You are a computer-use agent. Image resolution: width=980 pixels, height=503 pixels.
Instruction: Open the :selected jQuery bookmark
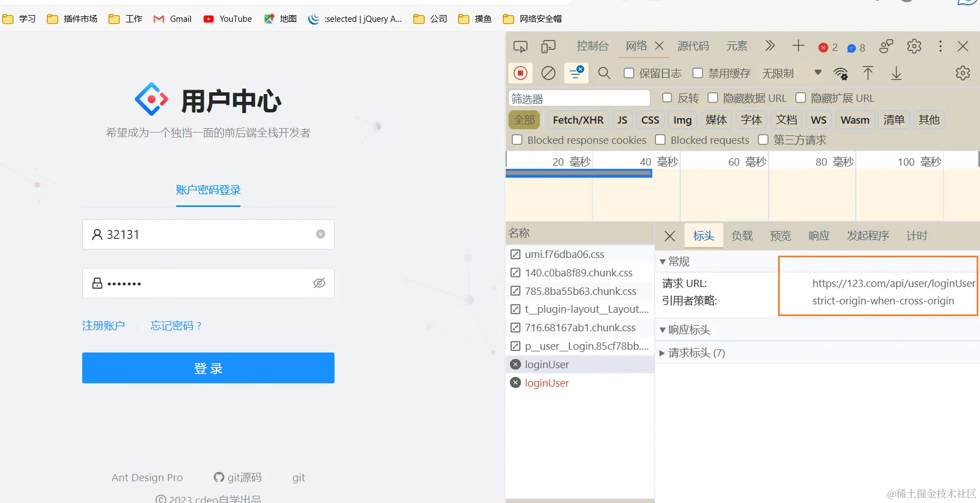(x=355, y=19)
